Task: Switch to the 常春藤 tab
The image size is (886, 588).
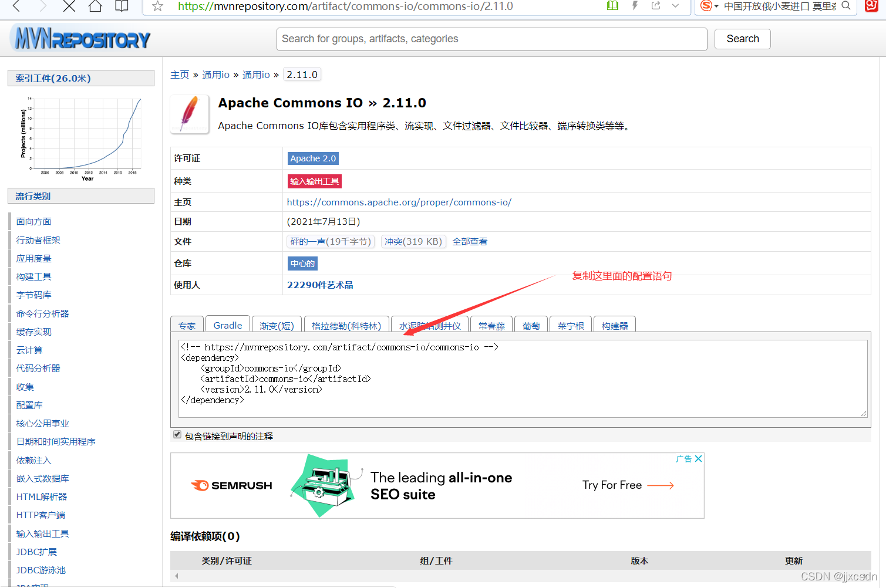Action: coord(491,325)
